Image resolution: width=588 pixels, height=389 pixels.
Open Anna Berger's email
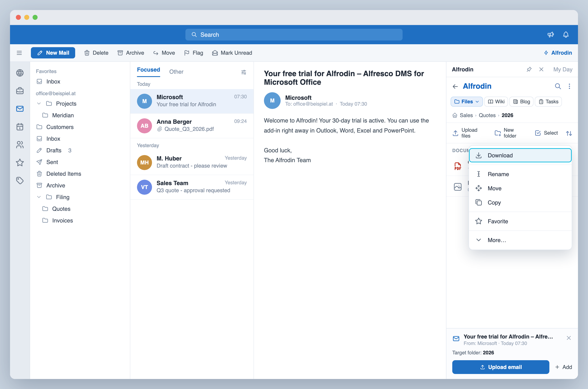192,126
